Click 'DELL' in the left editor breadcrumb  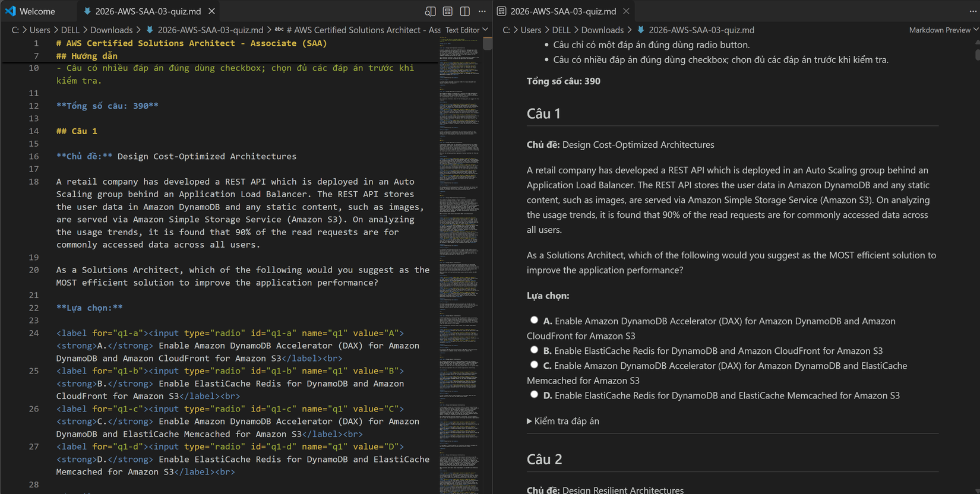(70, 30)
